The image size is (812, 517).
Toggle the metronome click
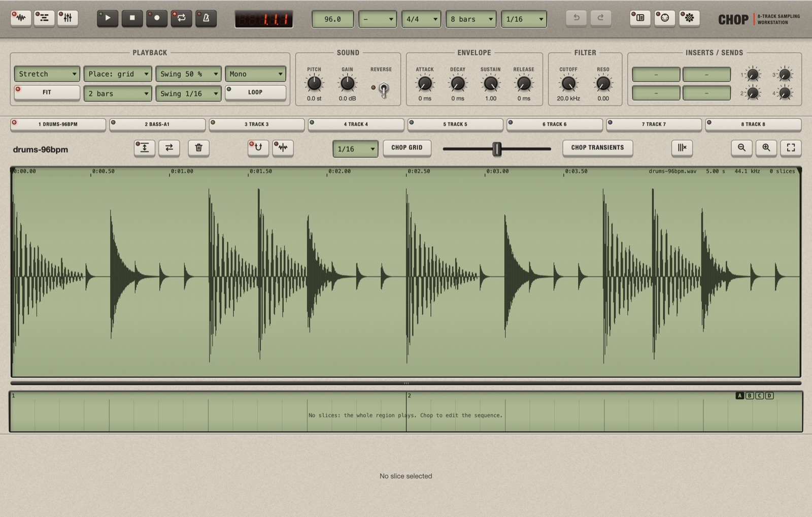point(206,18)
